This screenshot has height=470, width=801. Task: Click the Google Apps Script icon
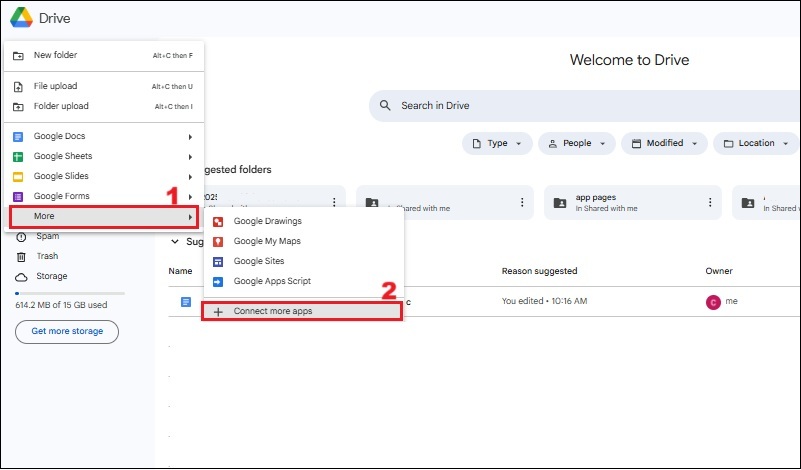click(218, 281)
